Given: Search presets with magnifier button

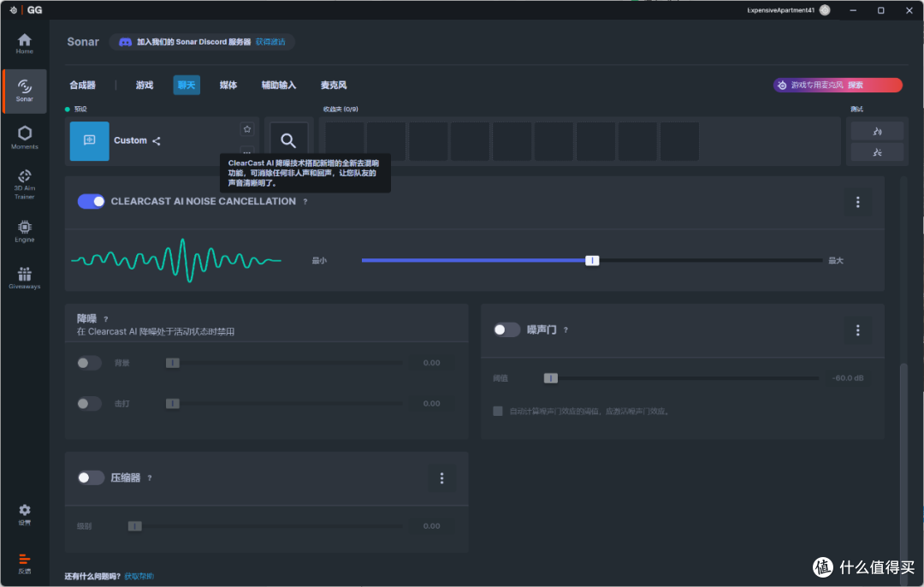Looking at the screenshot, I should (288, 140).
